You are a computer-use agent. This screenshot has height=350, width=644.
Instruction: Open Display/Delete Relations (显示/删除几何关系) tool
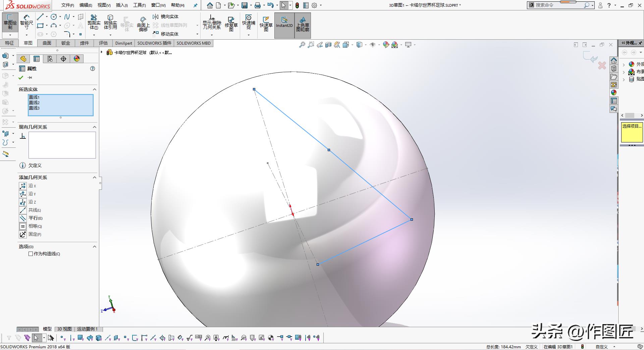tap(212, 21)
